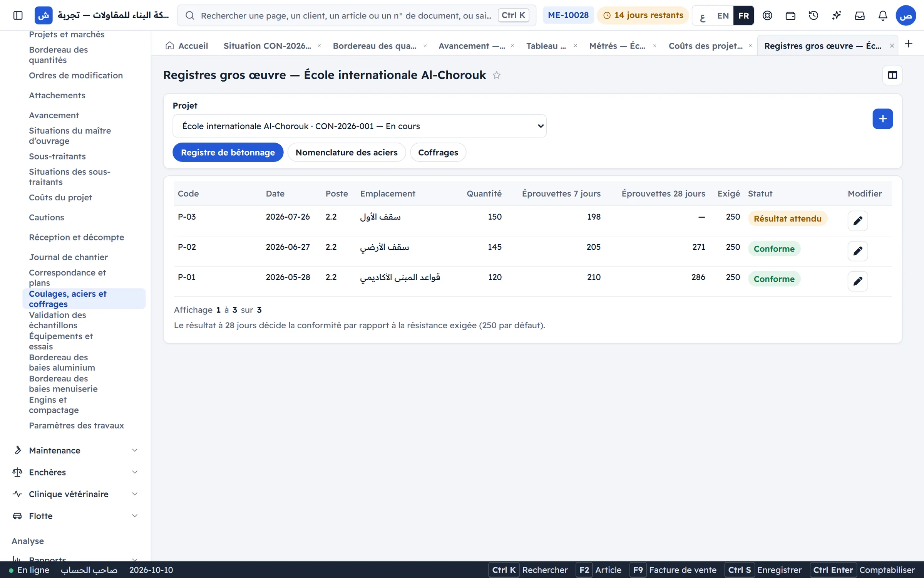Toggle split view columns icon
924x578 pixels.
892,75
